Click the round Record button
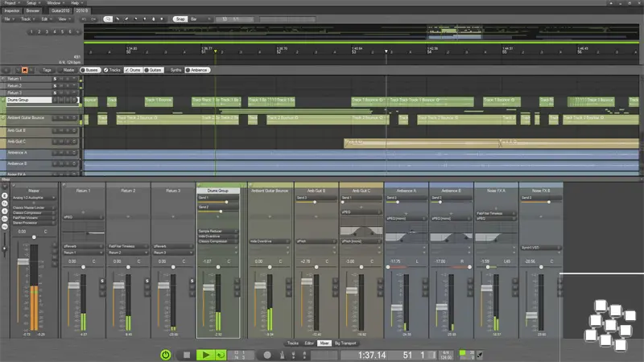Viewport: 644px width, 362px height. 267,354
